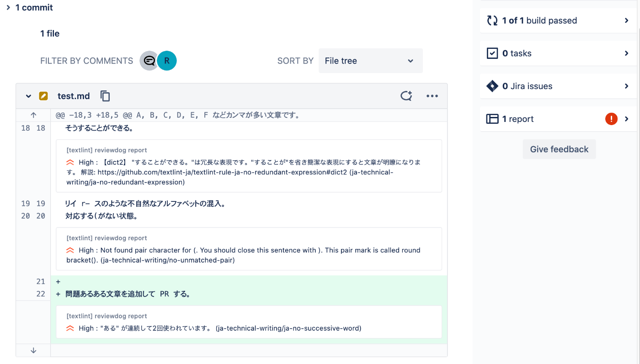Click the report panel layout icon

click(492, 119)
